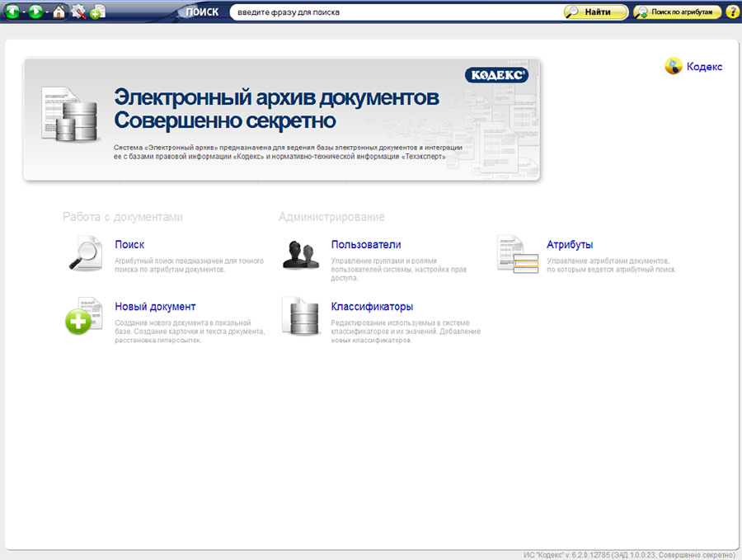Open the Пользователи administration link
The image size is (742, 560).
[365, 245]
